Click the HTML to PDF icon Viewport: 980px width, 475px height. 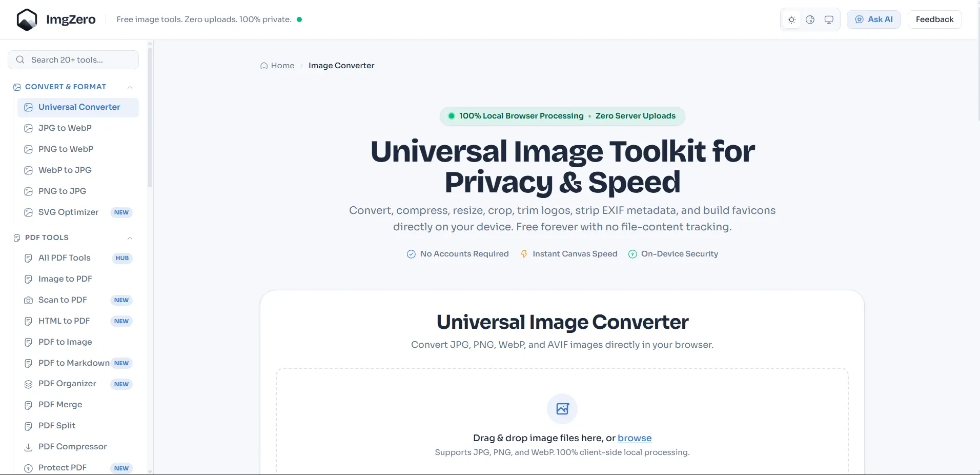pos(29,321)
